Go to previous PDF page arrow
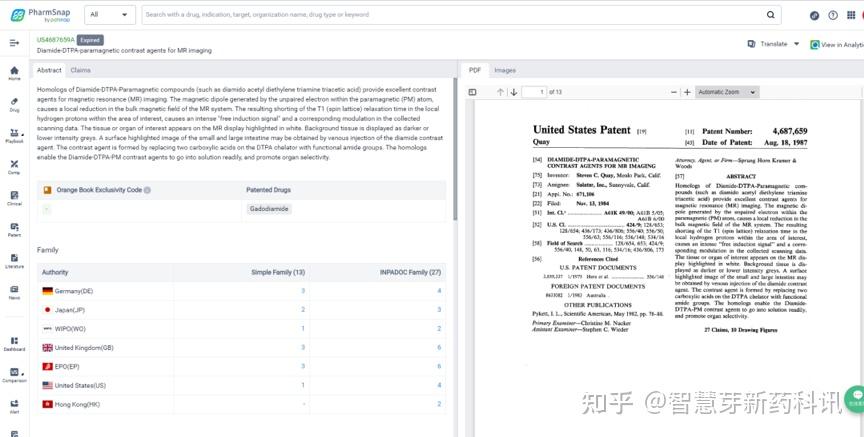Screen dimensions: 864x437 coord(500,92)
